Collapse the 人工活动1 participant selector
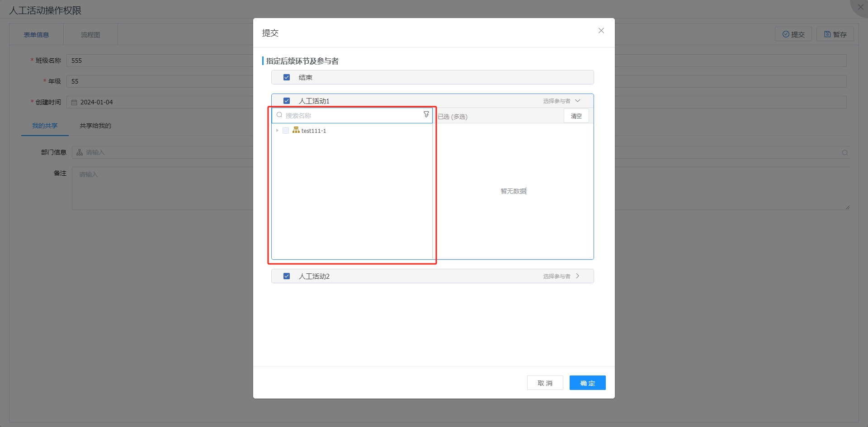The image size is (868, 427). (577, 101)
